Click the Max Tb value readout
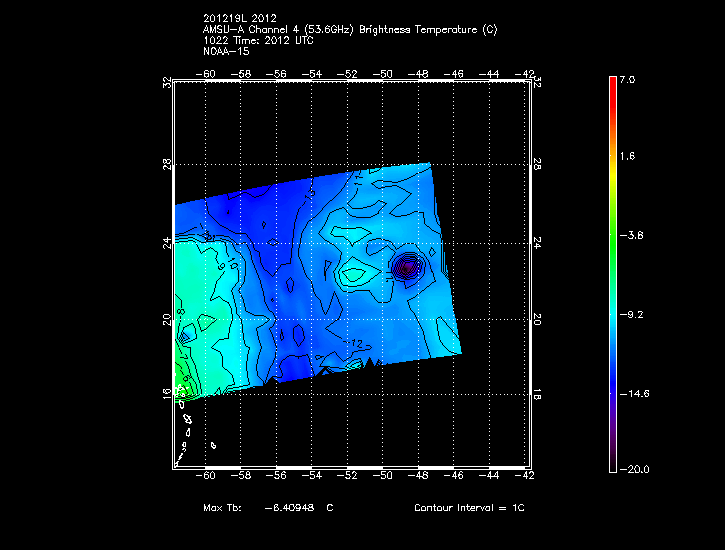Viewport: 725px width, 550px height. [x=268, y=508]
